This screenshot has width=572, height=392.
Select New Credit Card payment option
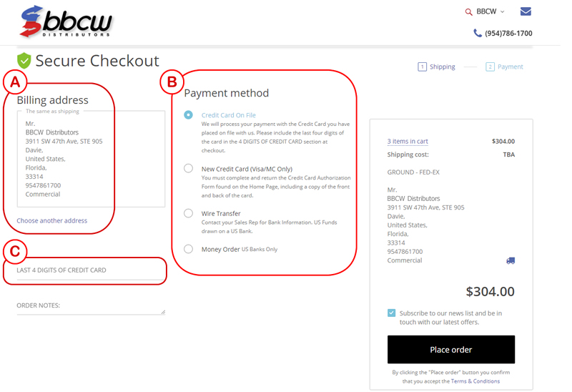[x=188, y=168]
